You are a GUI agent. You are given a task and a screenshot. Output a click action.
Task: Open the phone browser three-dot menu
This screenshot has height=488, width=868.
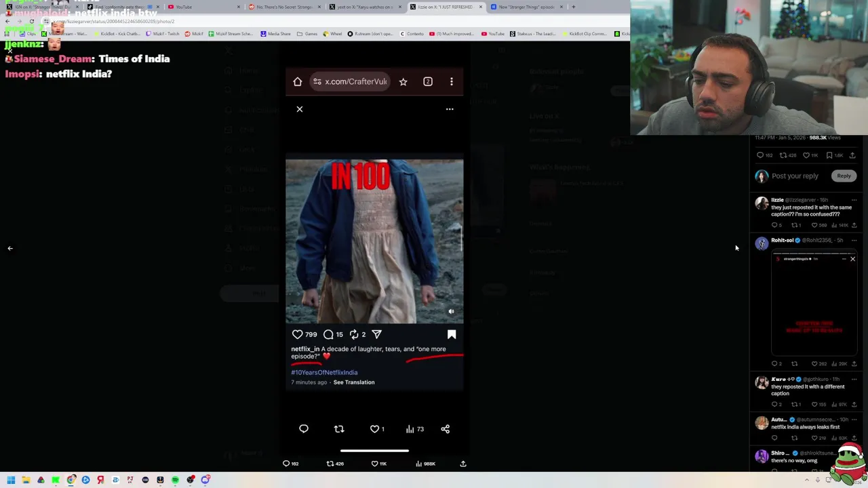[x=452, y=82]
